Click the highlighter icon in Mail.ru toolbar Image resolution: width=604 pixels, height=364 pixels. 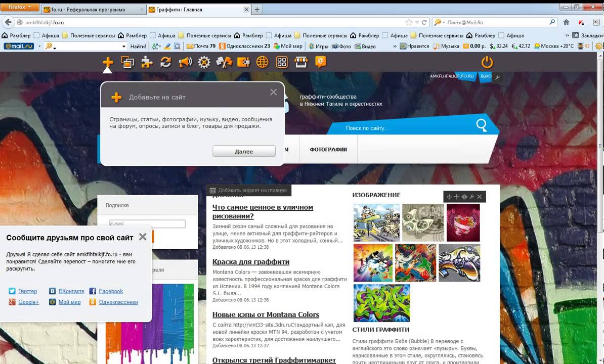[167, 46]
